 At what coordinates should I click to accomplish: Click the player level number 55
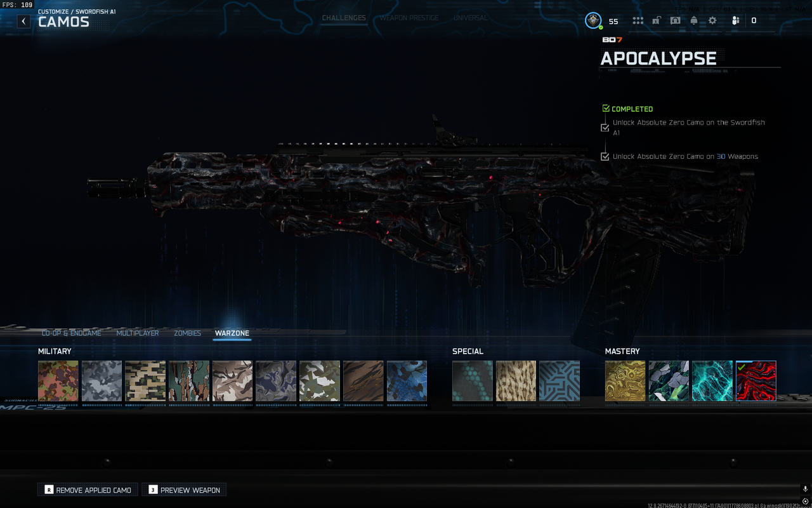613,21
